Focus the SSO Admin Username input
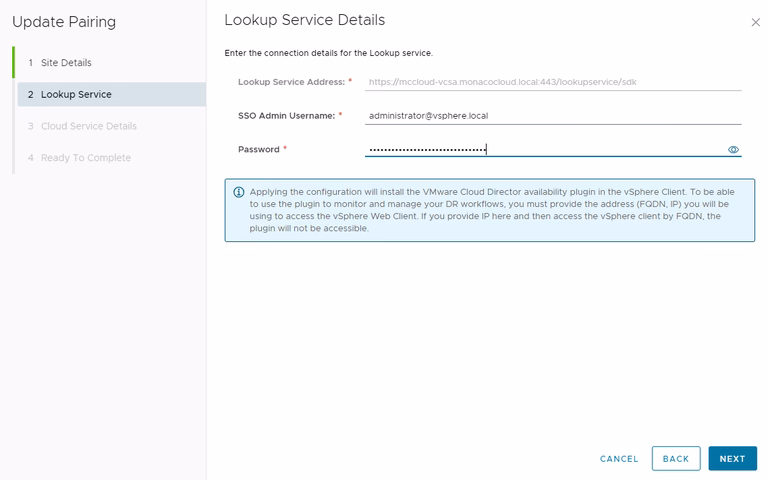The height and width of the screenshot is (480, 768). (553, 115)
